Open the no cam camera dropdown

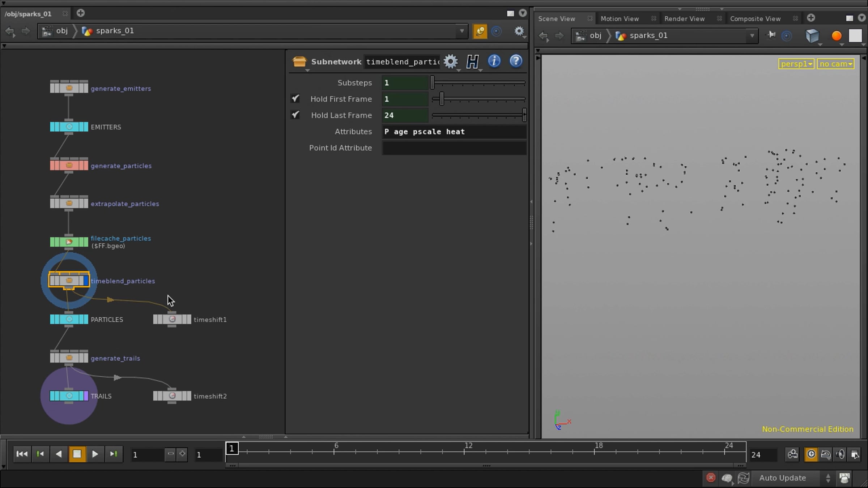pos(835,64)
